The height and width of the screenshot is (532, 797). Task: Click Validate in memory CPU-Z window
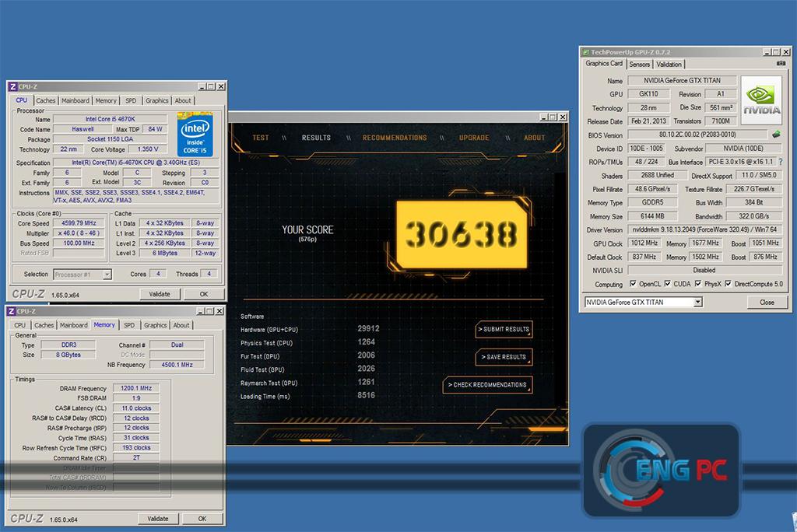(x=157, y=518)
